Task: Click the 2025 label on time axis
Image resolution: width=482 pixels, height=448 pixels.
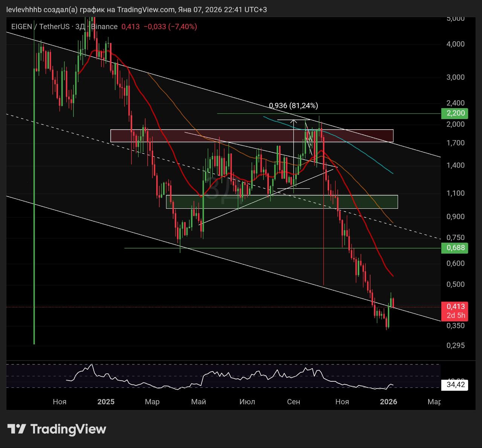Action: tap(106, 402)
